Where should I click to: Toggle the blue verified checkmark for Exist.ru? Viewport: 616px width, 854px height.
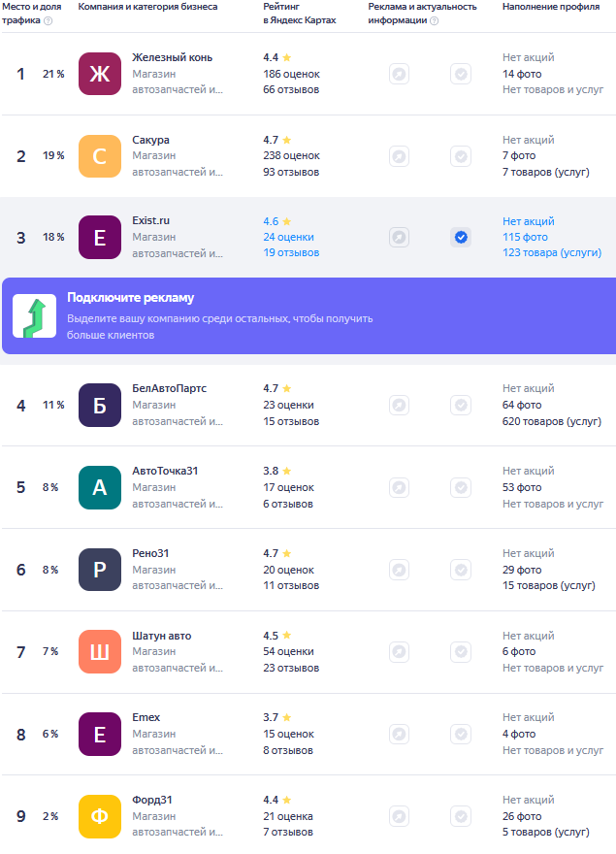(x=461, y=238)
